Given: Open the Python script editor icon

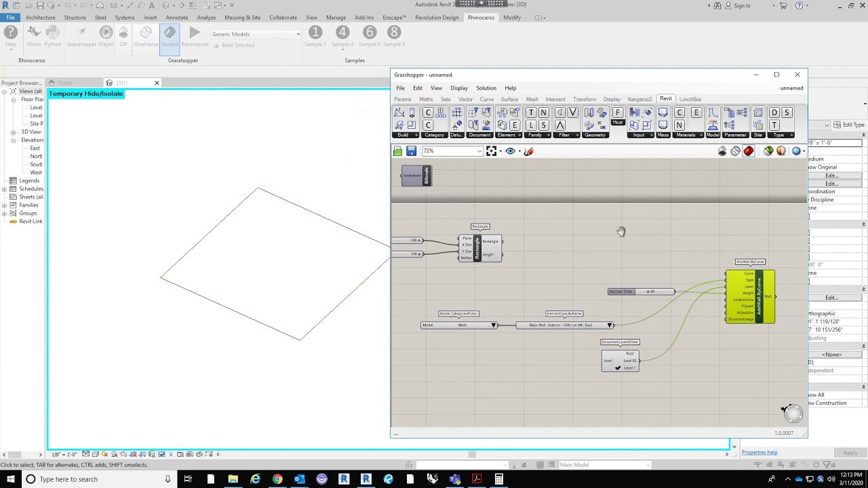Looking at the screenshot, I should tap(52, 36).
